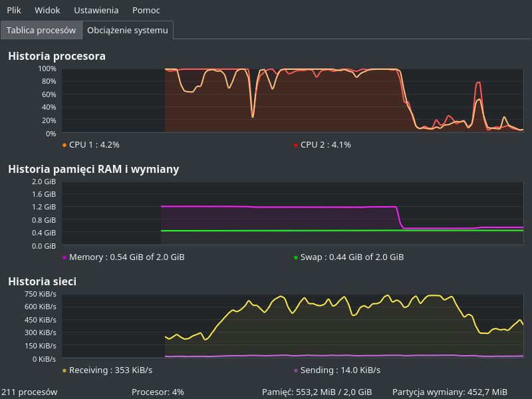Click inside the Historia procesora graph
532x399 pixels.
[293, 100]
